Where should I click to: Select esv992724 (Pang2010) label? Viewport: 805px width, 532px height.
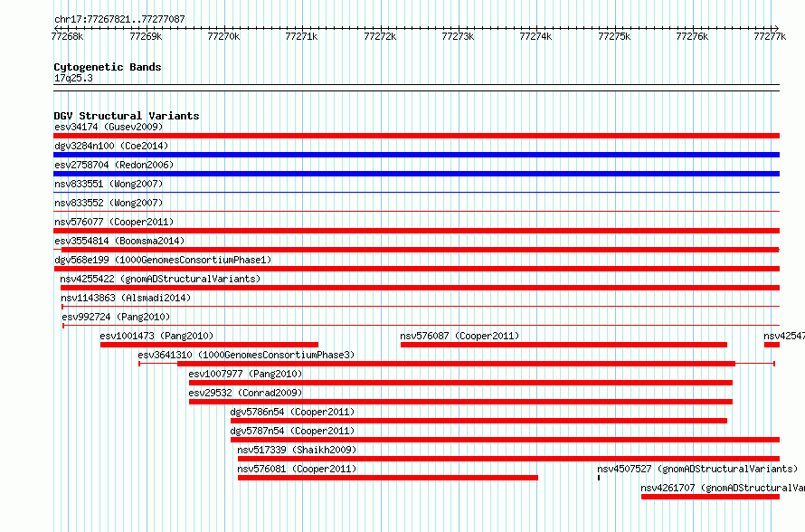click(116, 317)
